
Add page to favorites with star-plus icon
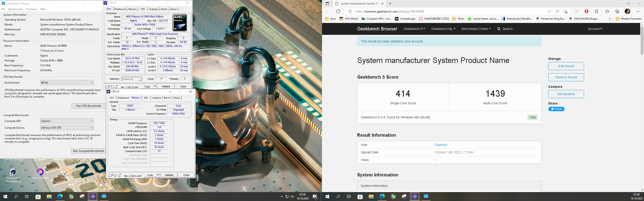click(565, 11)
